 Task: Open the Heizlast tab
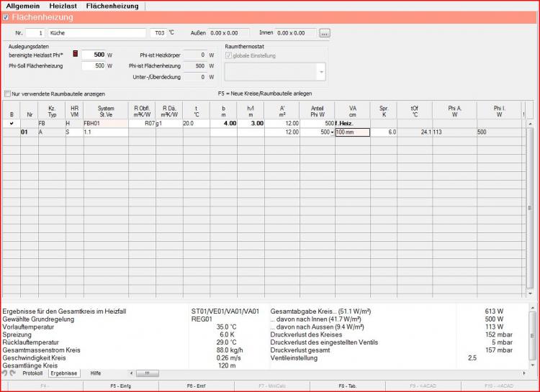coord(63,6)
